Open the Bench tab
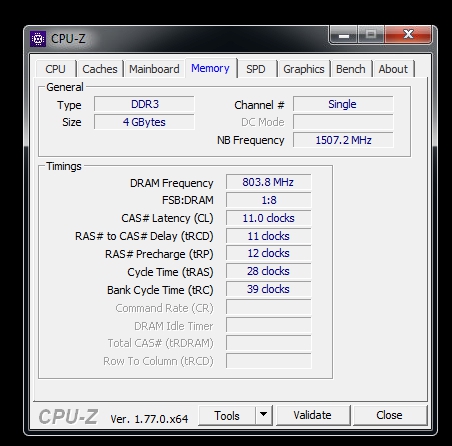 click(x=351, y=69)
